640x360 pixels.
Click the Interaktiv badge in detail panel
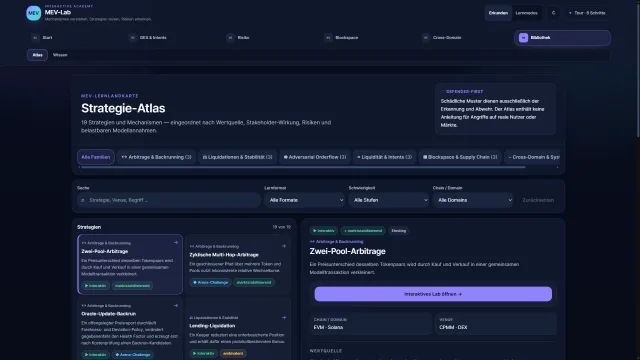324,231
